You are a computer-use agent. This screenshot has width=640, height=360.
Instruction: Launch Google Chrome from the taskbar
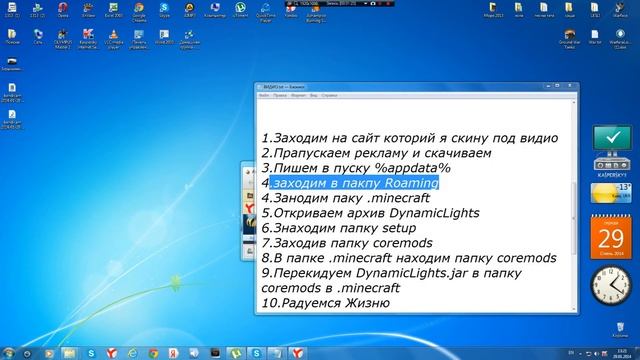153,353
